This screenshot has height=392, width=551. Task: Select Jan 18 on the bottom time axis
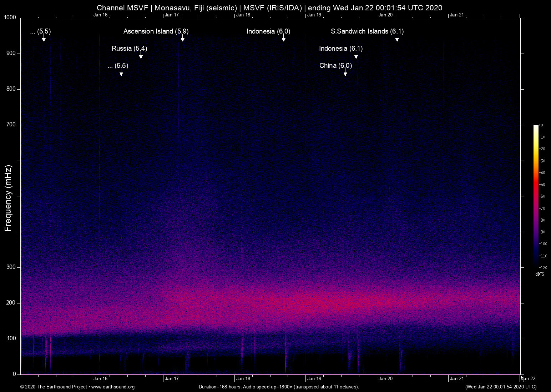tap(243, 378)
